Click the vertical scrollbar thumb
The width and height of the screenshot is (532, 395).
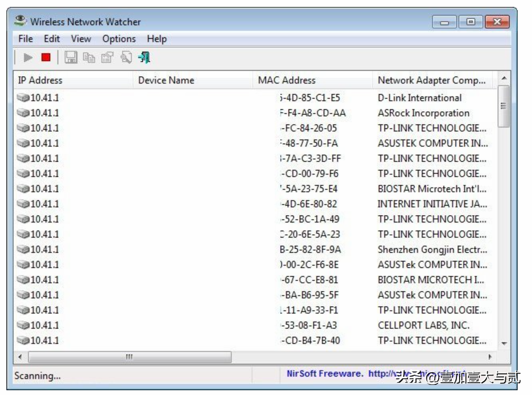point(504,106)
